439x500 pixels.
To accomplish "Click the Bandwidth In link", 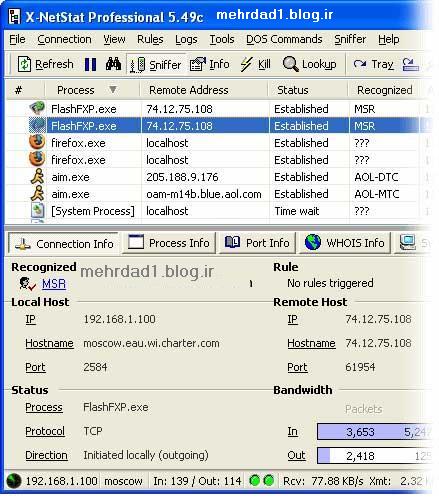I will point(292,432).
